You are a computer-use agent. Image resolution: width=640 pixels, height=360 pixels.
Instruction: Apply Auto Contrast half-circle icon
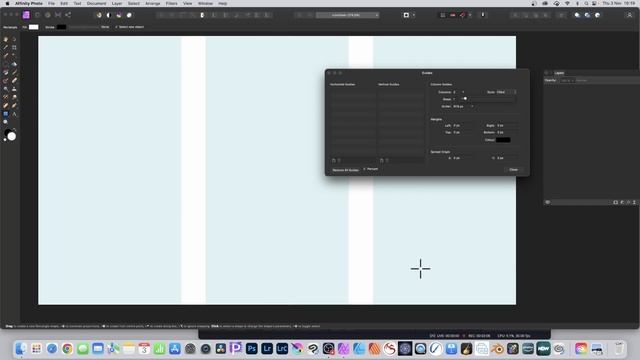click(109, 15)
